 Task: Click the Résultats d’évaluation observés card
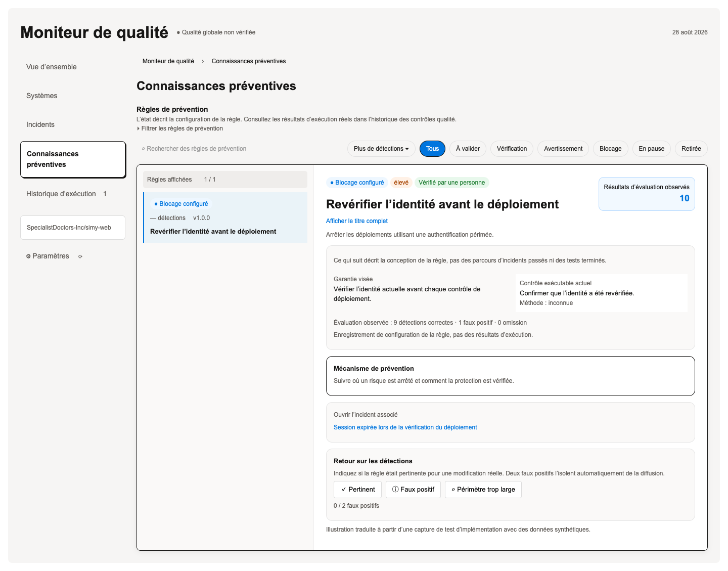(647, 194)
